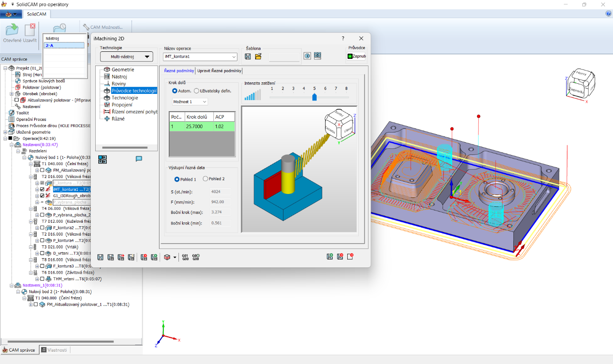This screenshot has width=613, height=364.
Task: Click the blank page with red mark icon
Action: pos(350,256)
